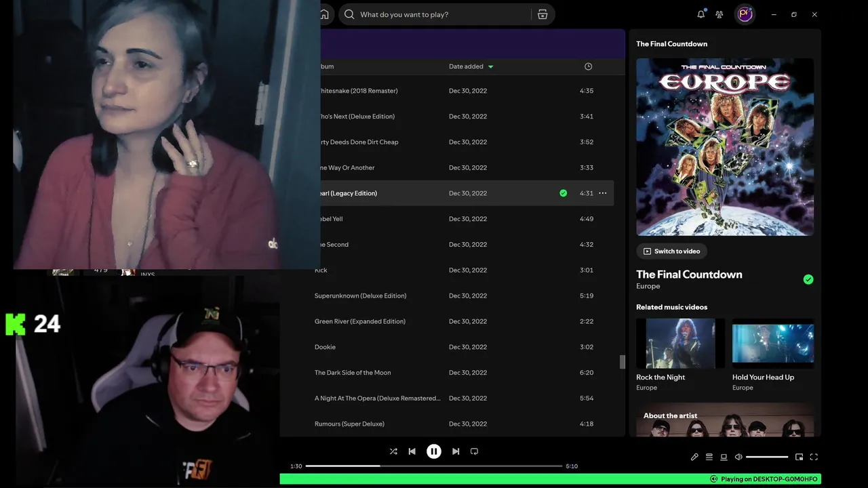Play Hold Your Head Up related video thumbnail
This screenshot has width=868, height=488.
(x=773, y=344)
